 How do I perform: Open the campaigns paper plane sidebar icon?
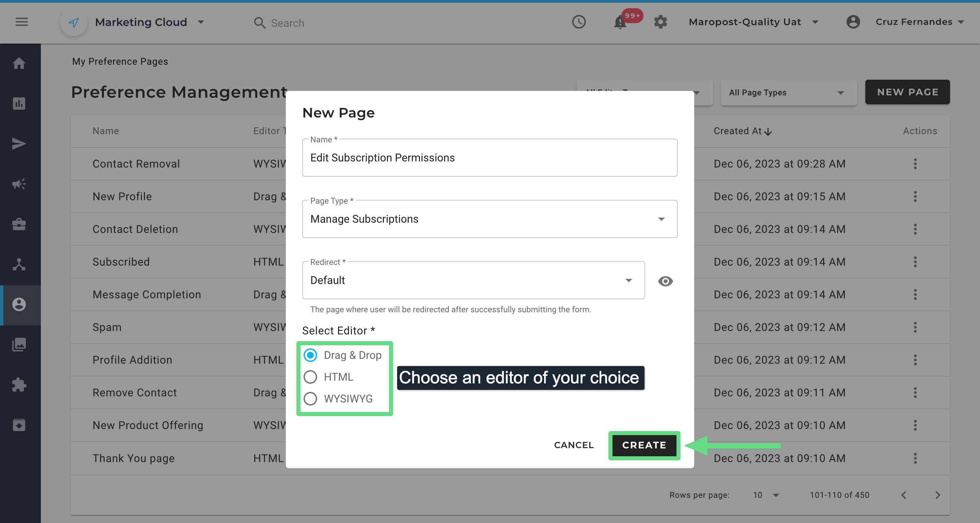(x=19, y=144)
